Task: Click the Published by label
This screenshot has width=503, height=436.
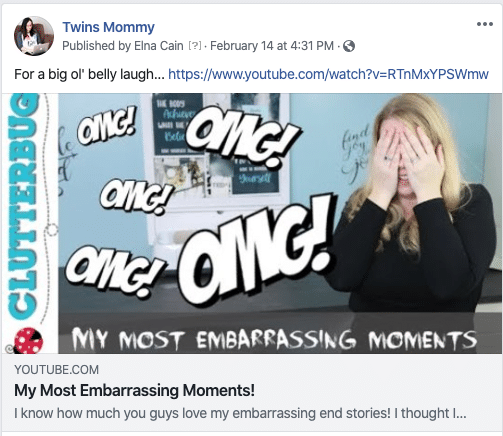Action: pos(97,46)
